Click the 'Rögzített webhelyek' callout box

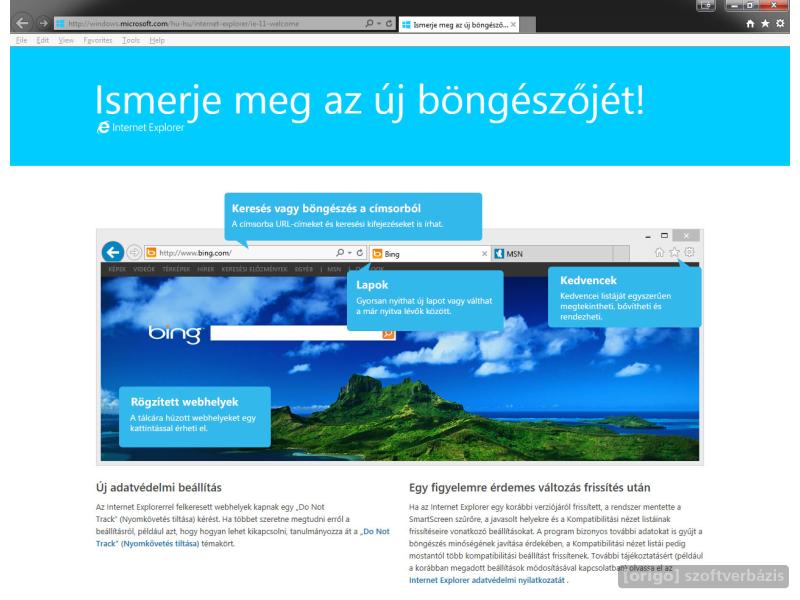coord(195,416)
